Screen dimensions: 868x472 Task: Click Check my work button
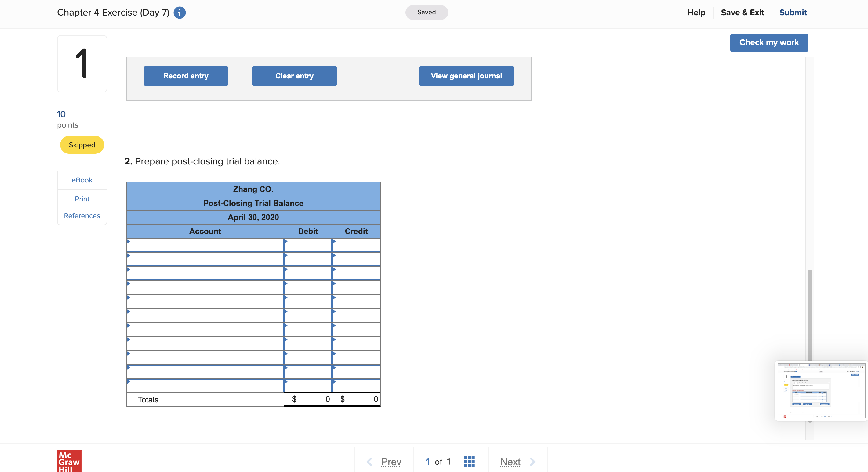(x=768, y=43)
